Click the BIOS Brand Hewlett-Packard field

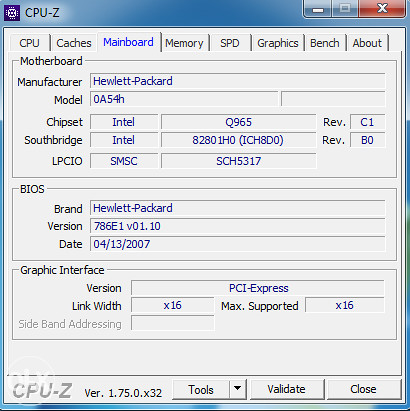(x=238, y=208)
